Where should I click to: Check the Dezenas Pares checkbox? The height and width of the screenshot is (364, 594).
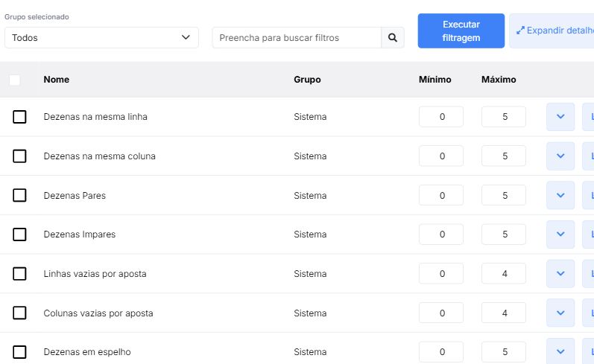click(x=19, y=195)
